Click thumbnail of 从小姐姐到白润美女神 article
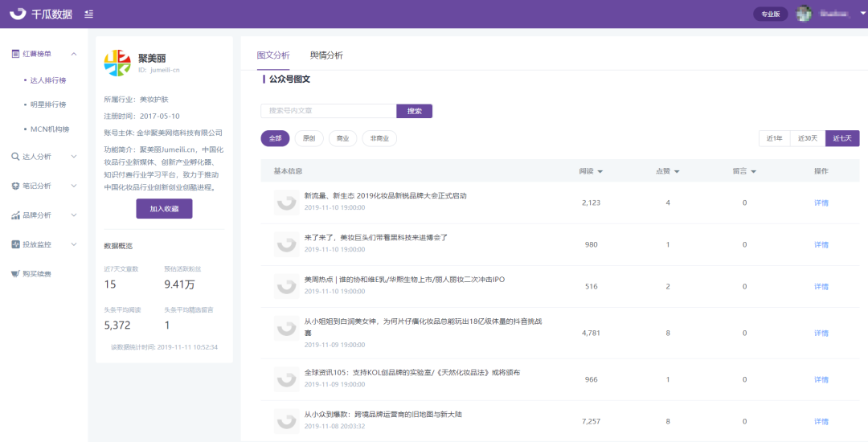868x442 pixels. [x=287, y=329]
